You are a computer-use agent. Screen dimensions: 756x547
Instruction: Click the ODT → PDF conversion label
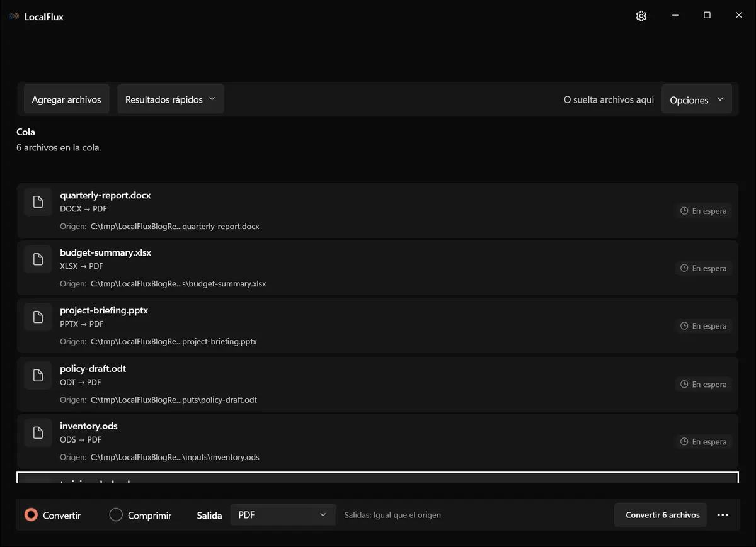(x=80, y=382)
